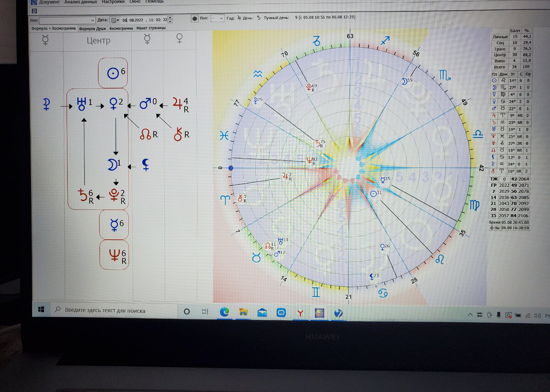
Task: Click the Sun symbol in the formula diagram
Action: point(113,73)
